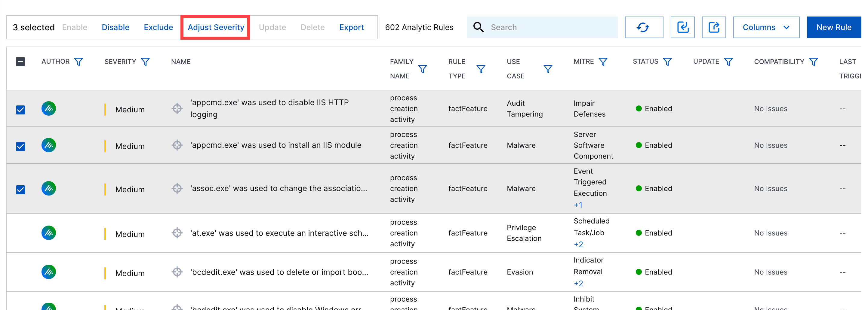The image size is (868, 310).
Task: Open the Family Name column filter
Action: pos(423,69)
